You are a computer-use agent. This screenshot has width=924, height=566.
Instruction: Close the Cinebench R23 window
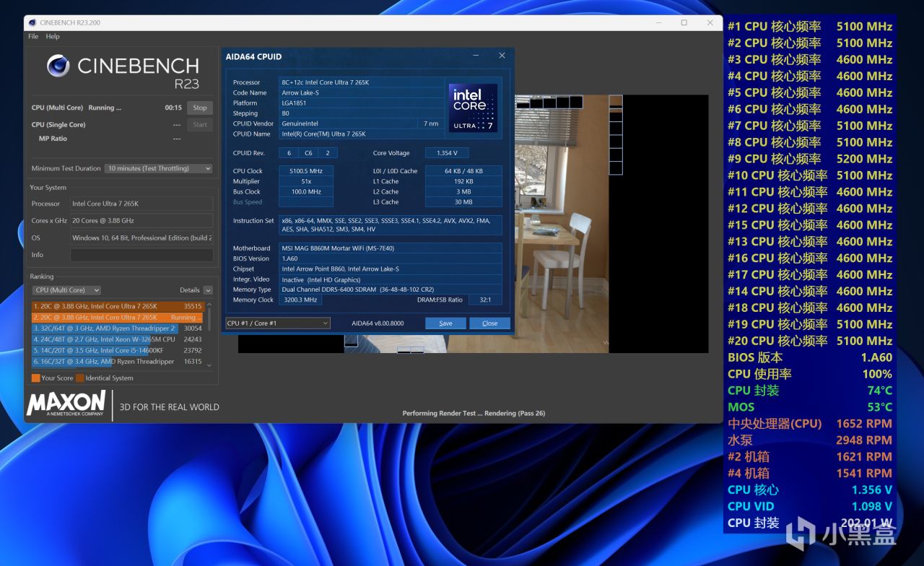point(710,22)
